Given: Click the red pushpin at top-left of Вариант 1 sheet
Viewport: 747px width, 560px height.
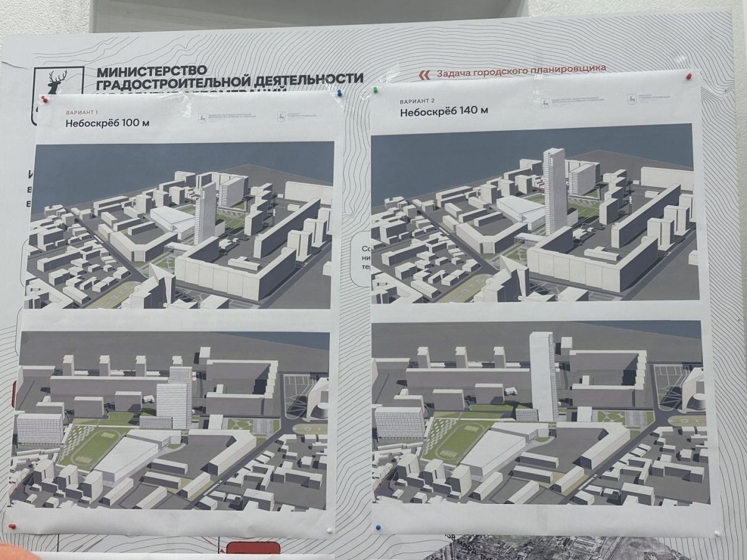Looking at the screenshot, I should (x=44, y=98).
